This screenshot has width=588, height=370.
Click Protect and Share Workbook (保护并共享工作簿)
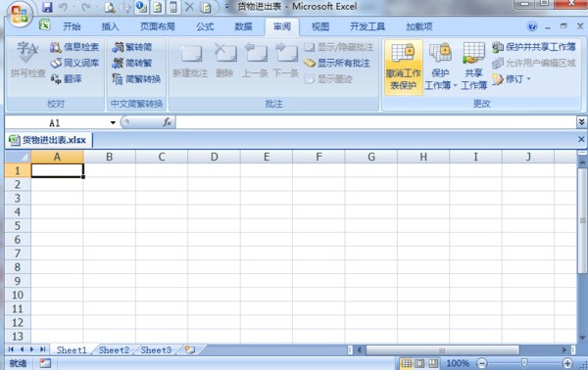[x=534, y=47]
